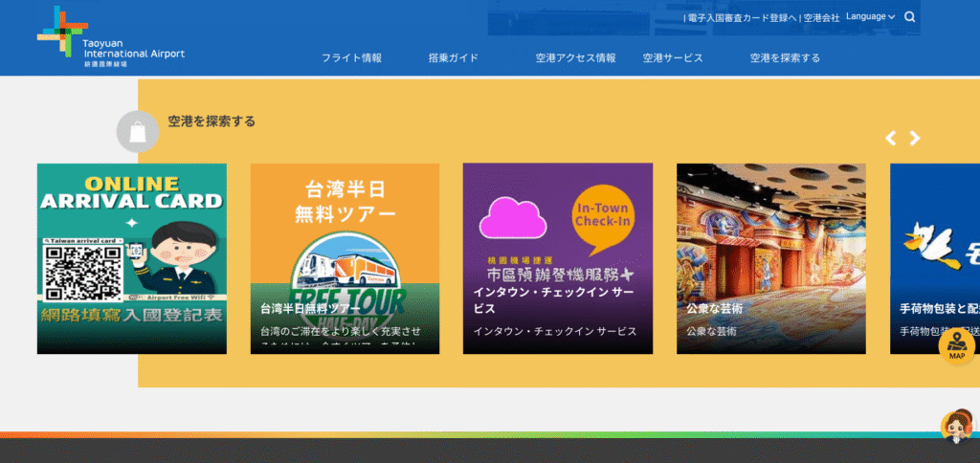Open the 搭乗ガイド menu
Screen dimensions: 980x463
(453, 58)
